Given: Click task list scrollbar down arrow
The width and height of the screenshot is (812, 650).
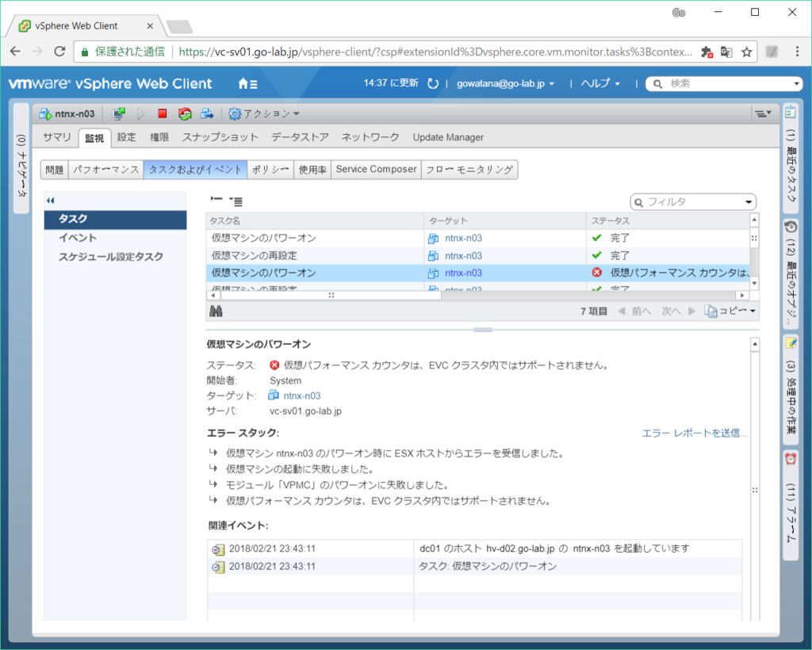Looking at the screenshot, I should coord(755,283).
